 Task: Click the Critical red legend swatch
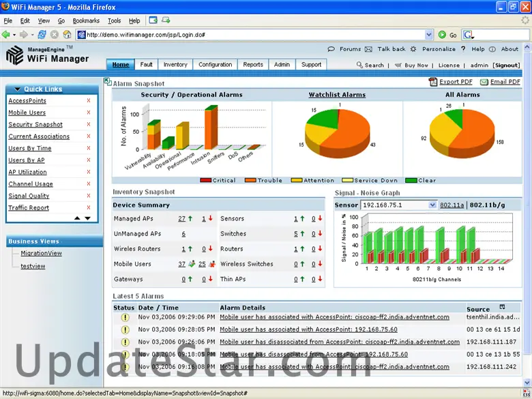(205, 180)
